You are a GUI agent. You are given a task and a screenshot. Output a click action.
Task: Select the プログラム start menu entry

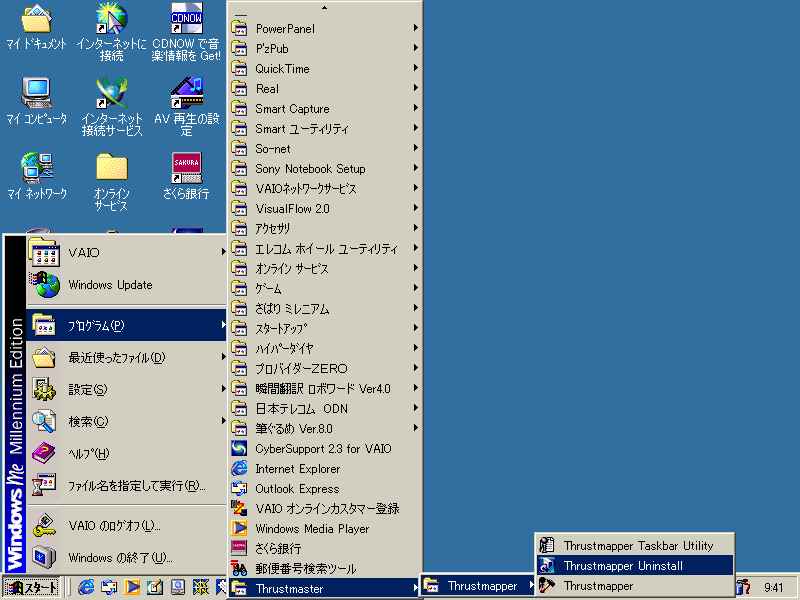[127, 325]
